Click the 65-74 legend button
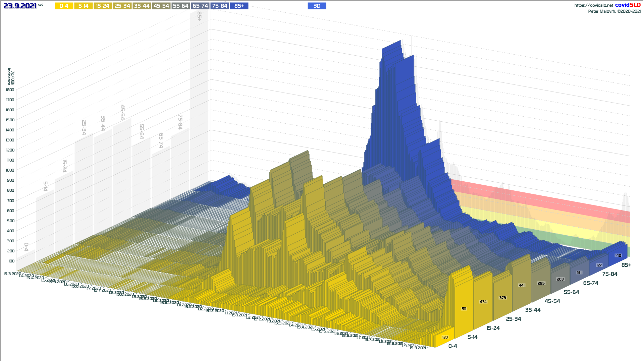 [x=200, y=6]
